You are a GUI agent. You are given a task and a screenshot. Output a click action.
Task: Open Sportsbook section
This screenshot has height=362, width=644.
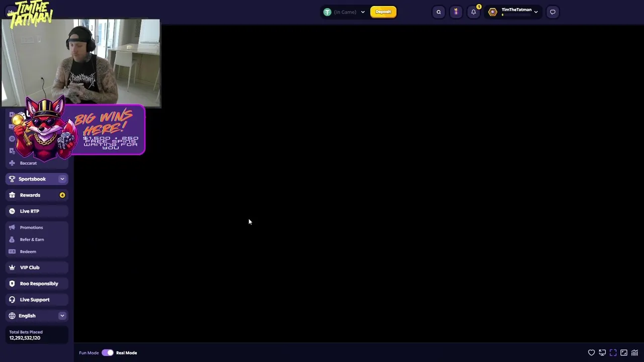37,179
